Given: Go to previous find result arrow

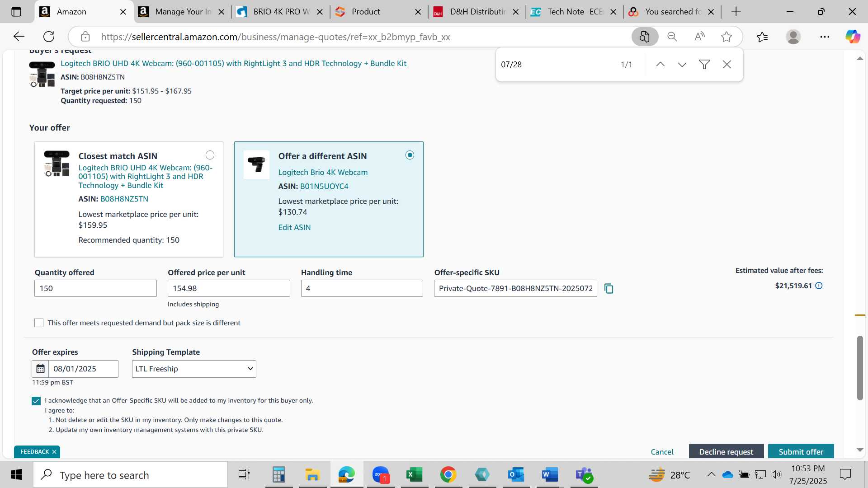Looking at the screenshot, I should tap(660, 65).
